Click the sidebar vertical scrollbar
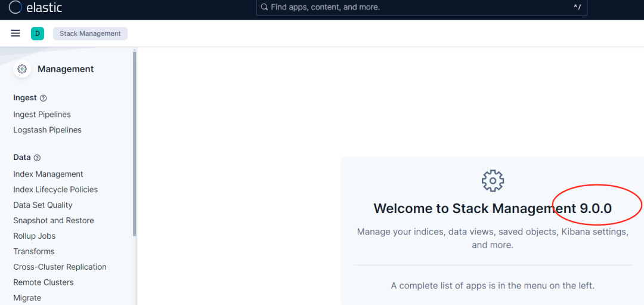This screenshot has height=305, width=644. pos(134,143)
